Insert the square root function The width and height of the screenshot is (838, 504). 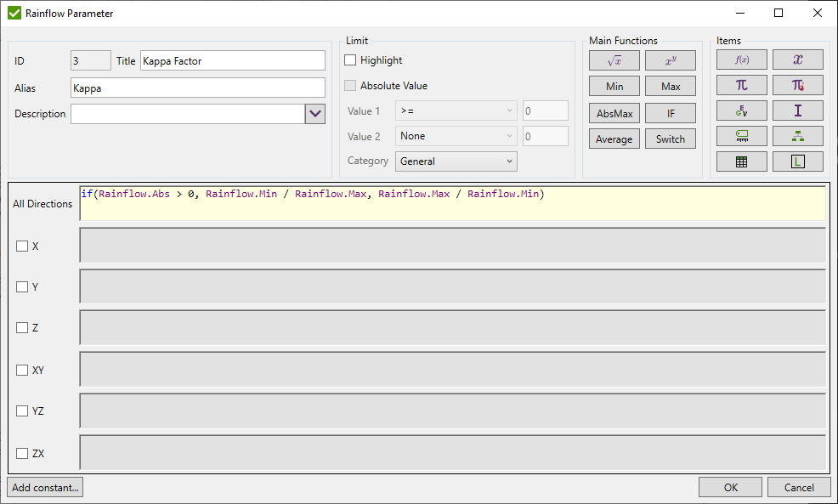(614, 59)
